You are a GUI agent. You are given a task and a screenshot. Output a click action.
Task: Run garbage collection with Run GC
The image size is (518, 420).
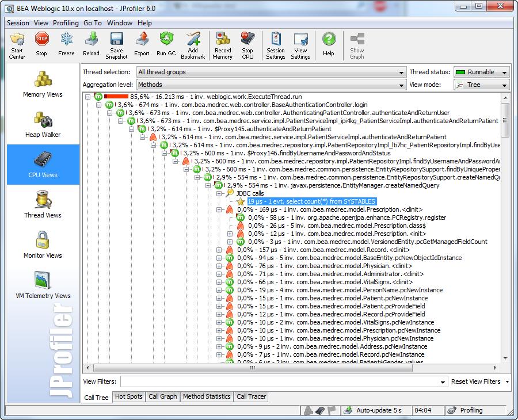click(x=166, y=44)
